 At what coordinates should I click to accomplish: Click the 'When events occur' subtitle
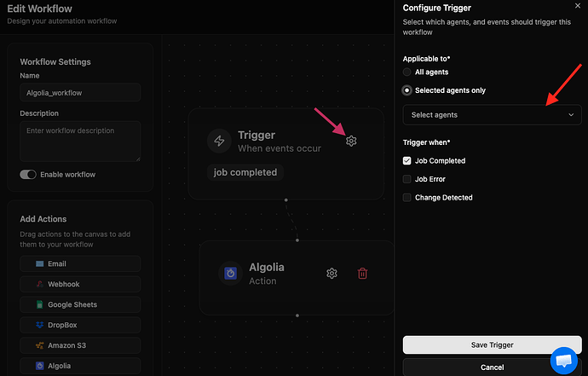pos(280,148)
